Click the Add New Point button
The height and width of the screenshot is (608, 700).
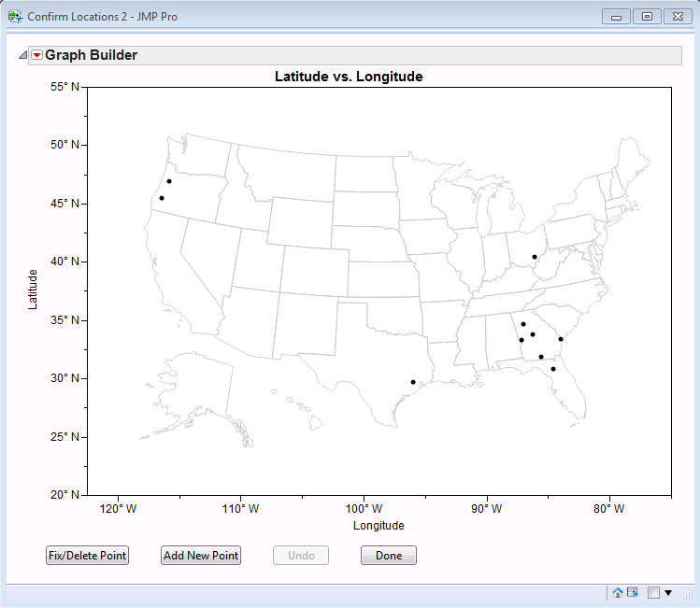201,556
